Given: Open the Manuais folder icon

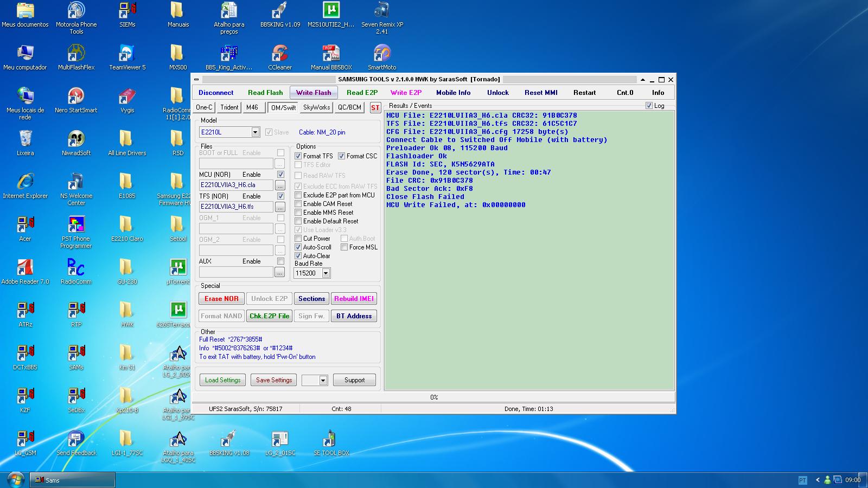Looking at the screenshot, I should point(178,15).
